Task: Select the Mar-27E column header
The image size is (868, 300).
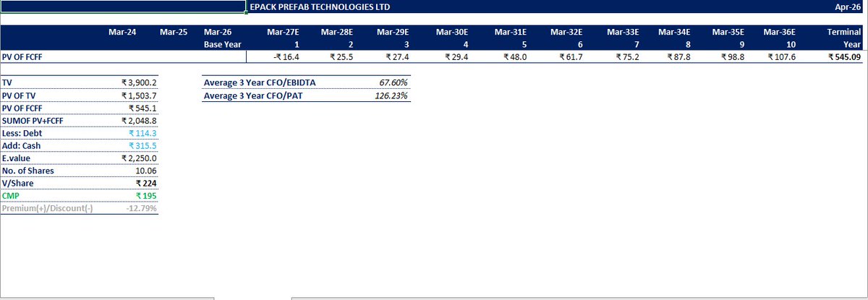Action: pyautogui.click(x=283, y=33)
